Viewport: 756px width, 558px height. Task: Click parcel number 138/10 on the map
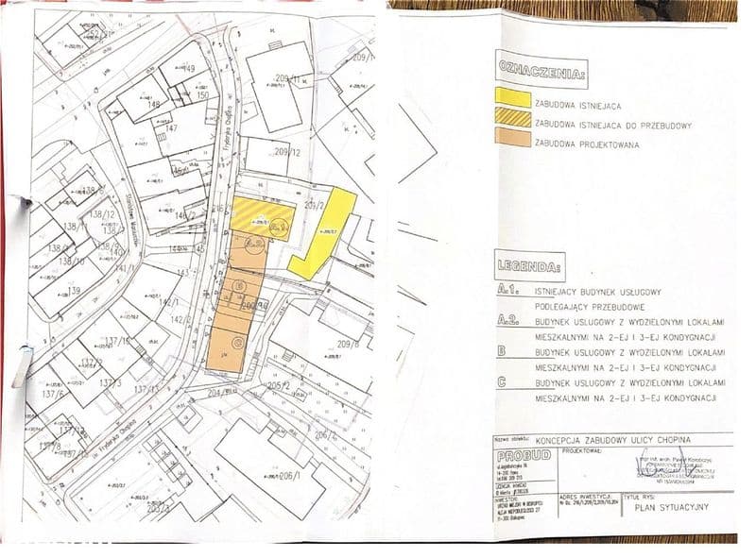point(72,262)
